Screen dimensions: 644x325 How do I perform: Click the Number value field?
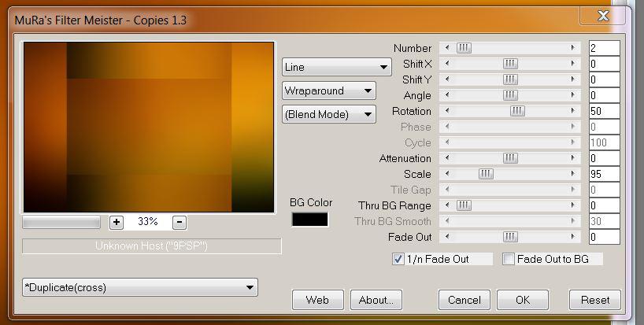coord(604,48)
